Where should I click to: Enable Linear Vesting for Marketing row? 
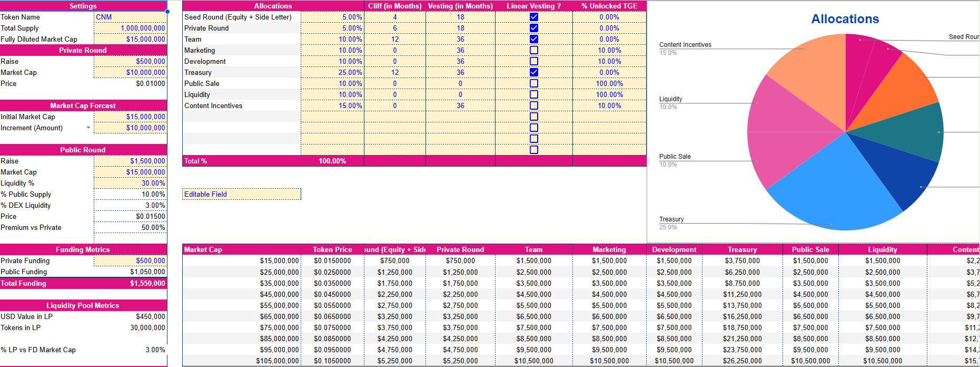tap(533, 50)
